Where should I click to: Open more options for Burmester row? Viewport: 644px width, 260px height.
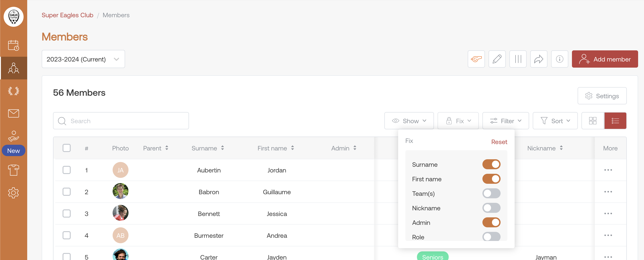[x=608, y=235]
